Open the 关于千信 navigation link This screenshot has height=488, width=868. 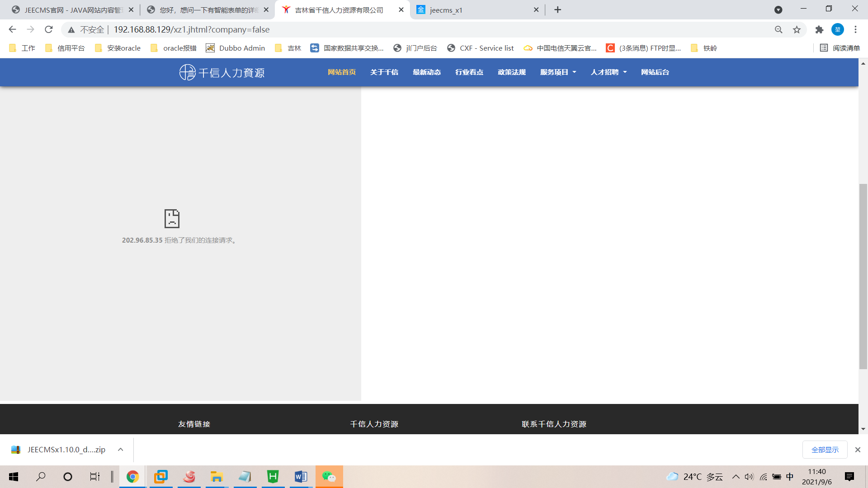pos(384,72)
